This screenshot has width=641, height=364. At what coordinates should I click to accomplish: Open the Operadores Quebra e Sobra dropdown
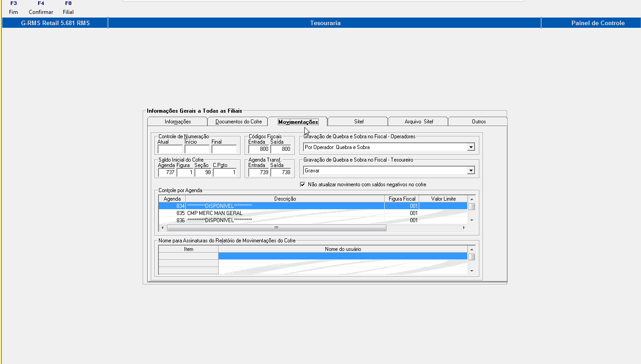[x=471, y=147]
